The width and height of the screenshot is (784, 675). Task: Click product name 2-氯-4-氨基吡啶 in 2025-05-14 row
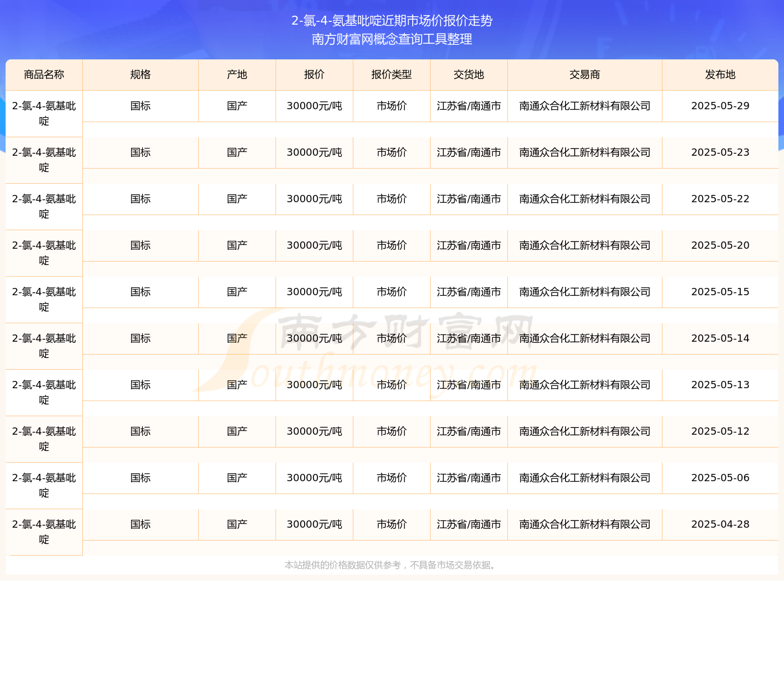click(44, 346)
